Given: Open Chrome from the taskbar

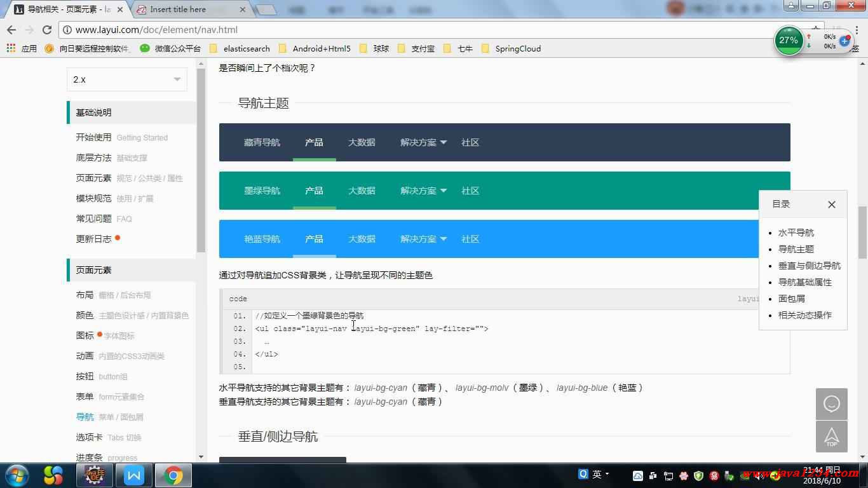Looking at the screenshot, I should (x=173, y=475).
